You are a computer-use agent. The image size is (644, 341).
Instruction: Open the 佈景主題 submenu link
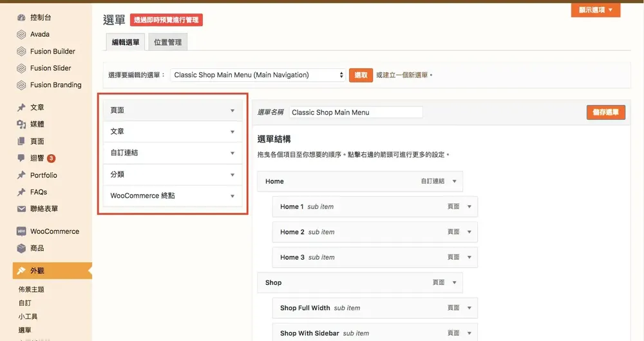click(x=31, y=289)
